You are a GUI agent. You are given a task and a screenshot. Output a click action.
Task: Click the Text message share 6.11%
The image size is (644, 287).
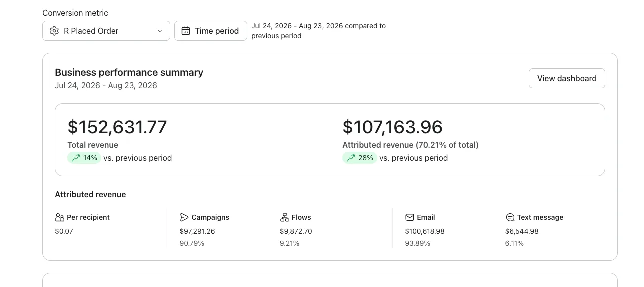[514, 243]
